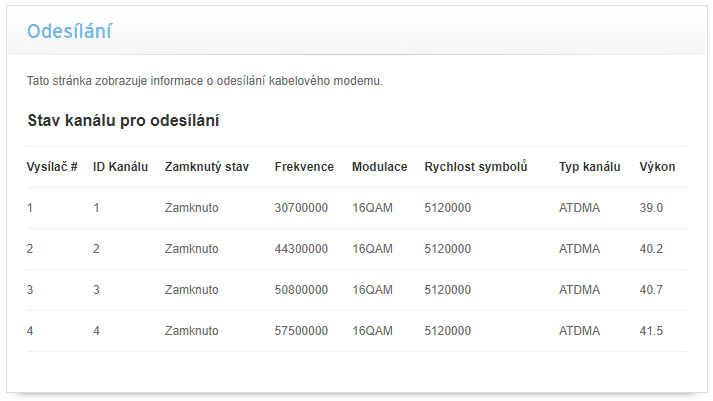Click the power value 39.0

click(651, 208)
